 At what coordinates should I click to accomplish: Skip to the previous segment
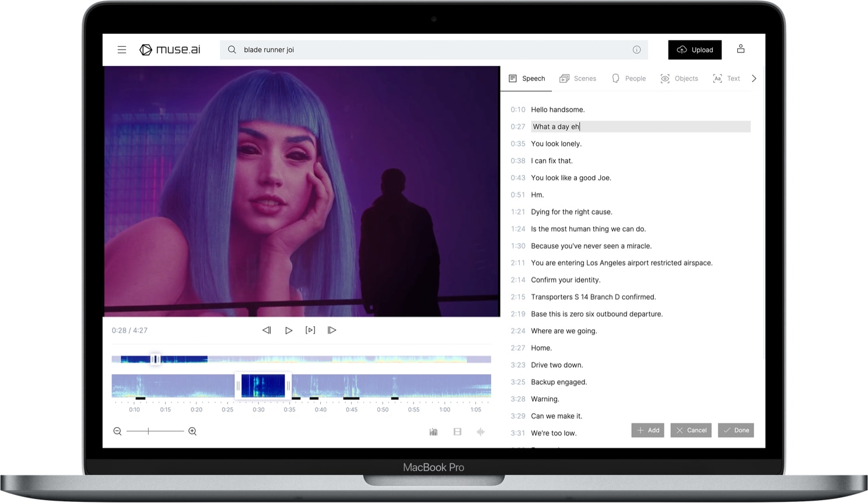267,330
